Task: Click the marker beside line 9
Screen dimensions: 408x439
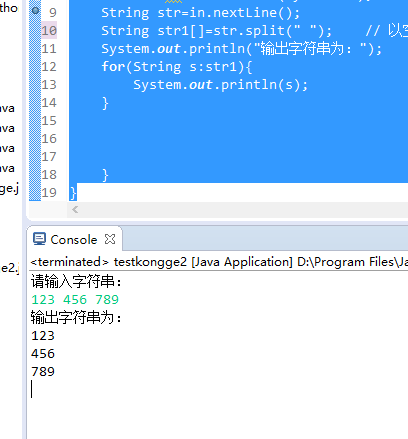Action: 35,11
